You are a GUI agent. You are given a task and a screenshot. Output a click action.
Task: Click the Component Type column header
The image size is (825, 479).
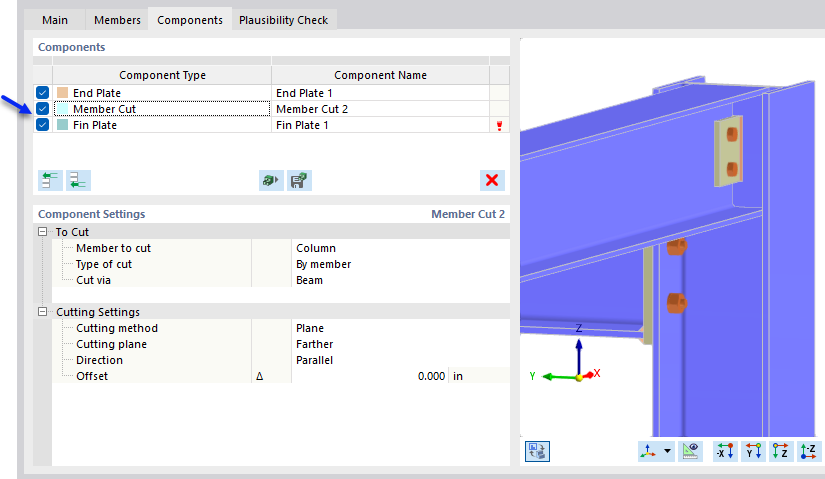pos(162,75)
